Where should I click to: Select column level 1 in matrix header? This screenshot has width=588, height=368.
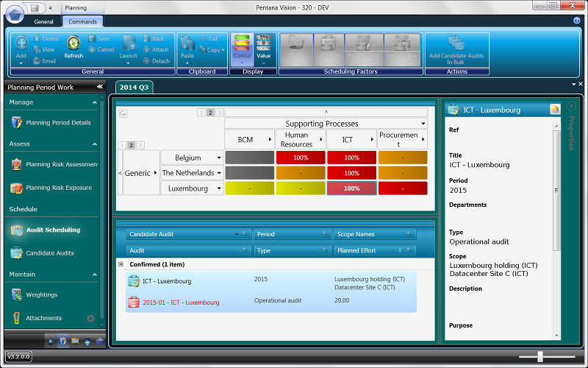pos(201,113)
